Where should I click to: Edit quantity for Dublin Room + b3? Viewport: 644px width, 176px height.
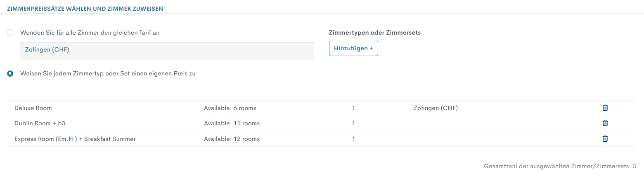(x=353, y=123)
